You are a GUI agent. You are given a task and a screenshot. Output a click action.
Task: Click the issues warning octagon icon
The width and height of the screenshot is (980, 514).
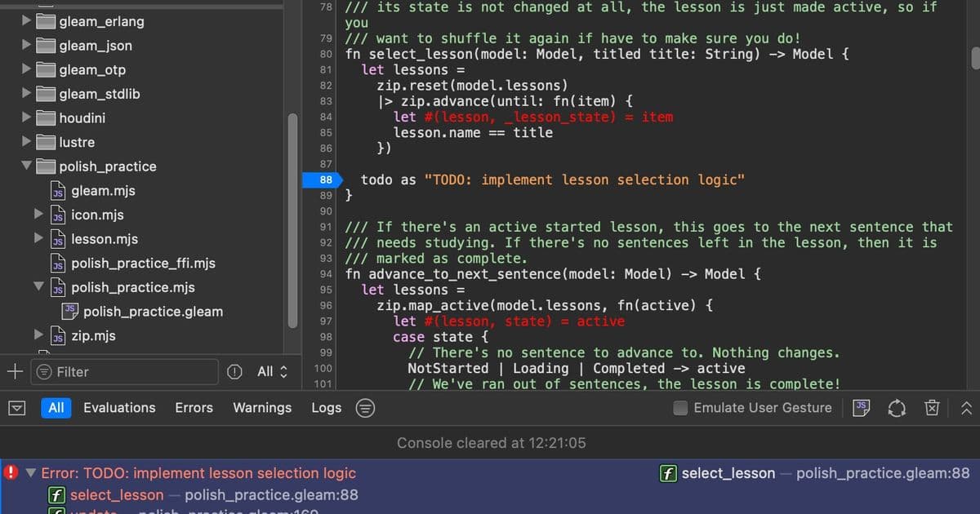pos(235,371)
